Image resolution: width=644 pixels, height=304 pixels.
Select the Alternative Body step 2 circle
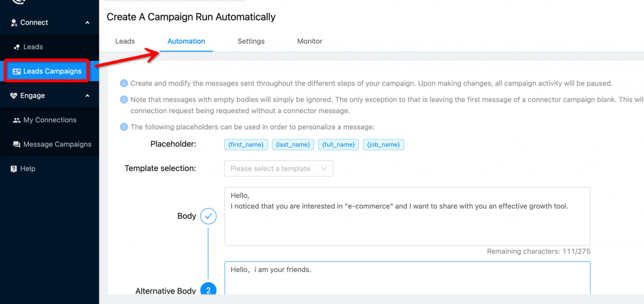[x=208, y=290]
